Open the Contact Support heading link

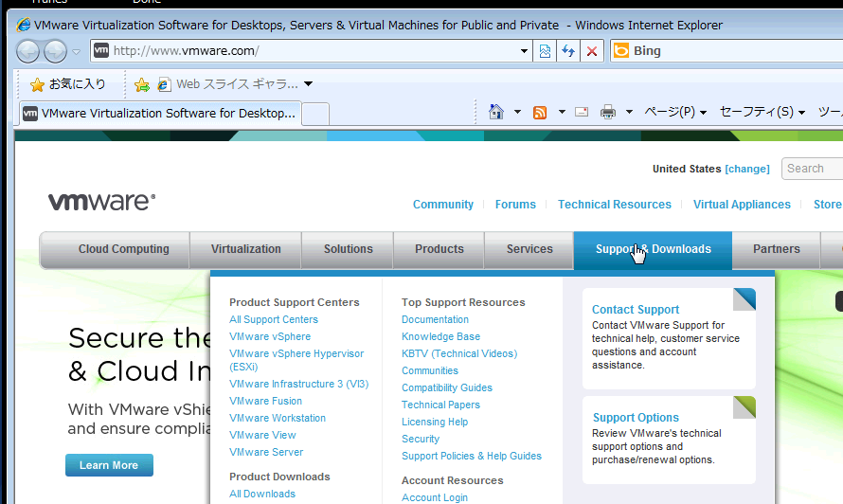(x=636, y=310)
